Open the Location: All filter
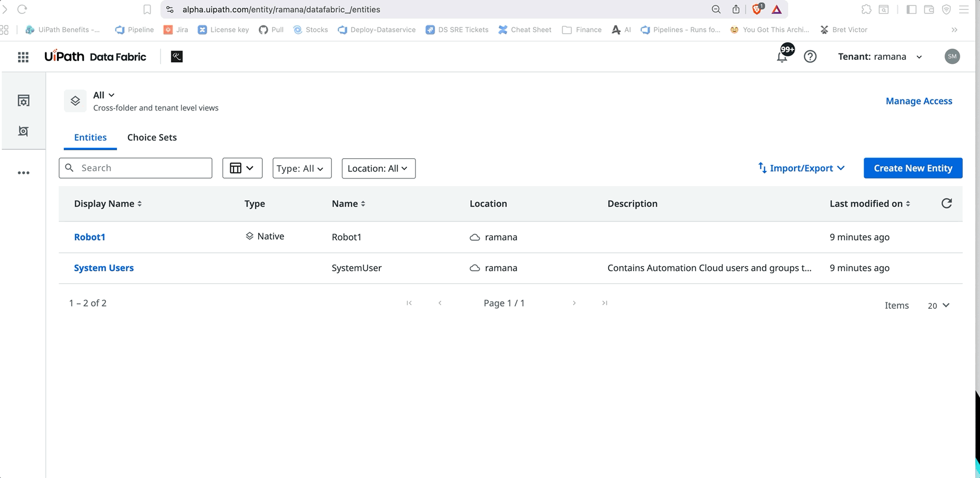The width and height of the screenshot is (980, 478). click(x=378, y=168)
